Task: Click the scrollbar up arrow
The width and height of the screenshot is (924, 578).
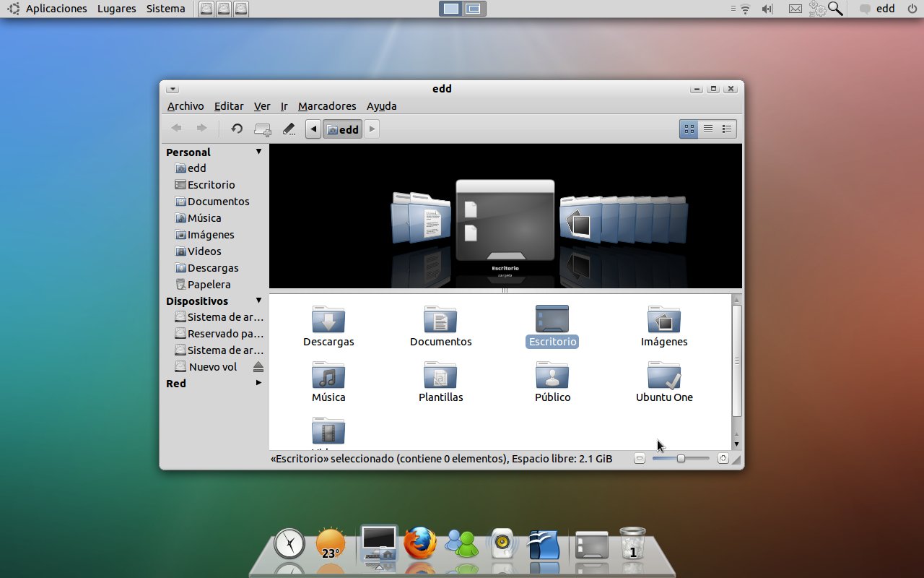Action: click(736, 298)
